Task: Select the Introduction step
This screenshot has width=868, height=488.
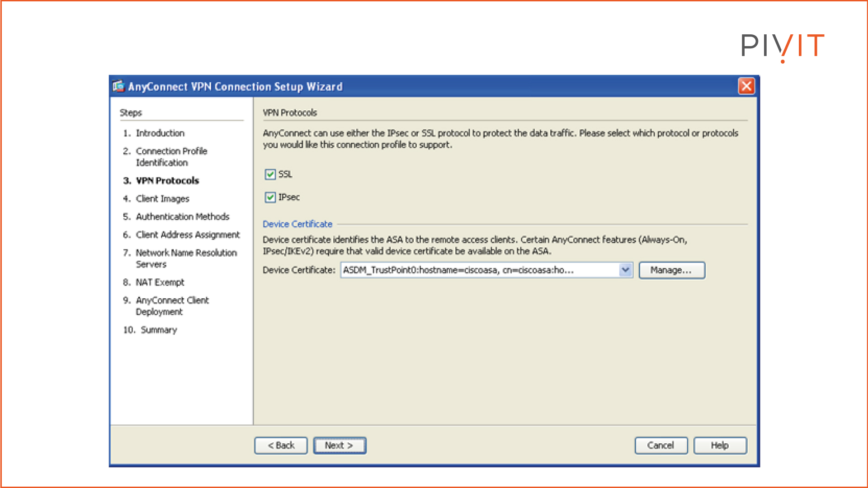Action: (x=160, y=133)
